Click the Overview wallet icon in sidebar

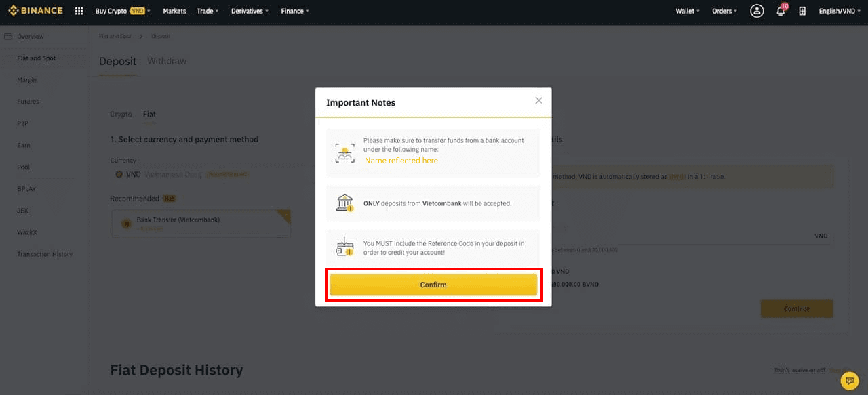(8, 37)
